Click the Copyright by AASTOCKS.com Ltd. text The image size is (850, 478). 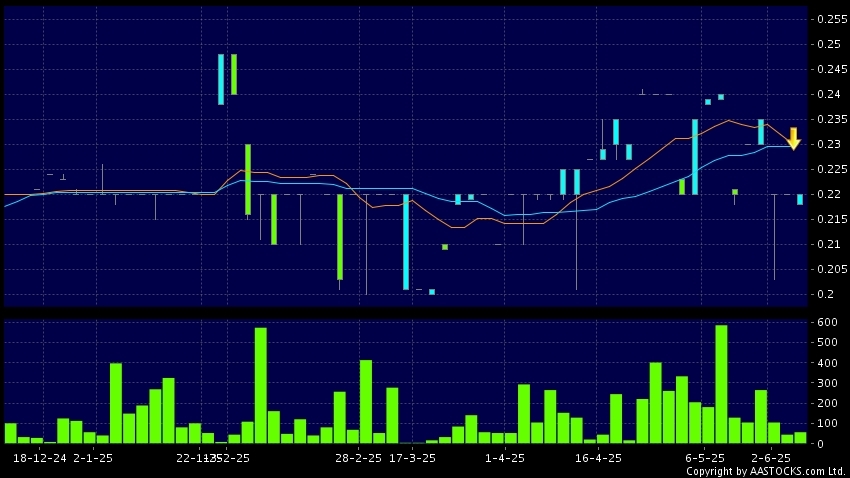(x=766, y=471)
